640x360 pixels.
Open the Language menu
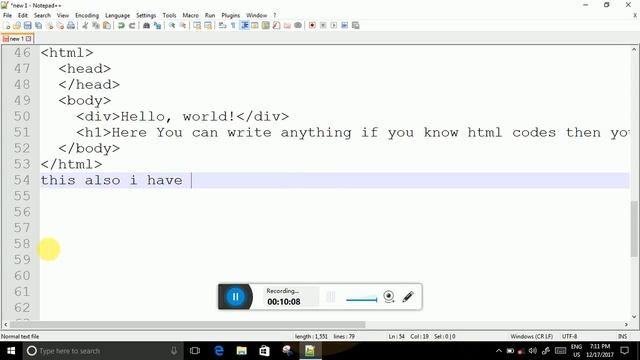tap(118, 15)
